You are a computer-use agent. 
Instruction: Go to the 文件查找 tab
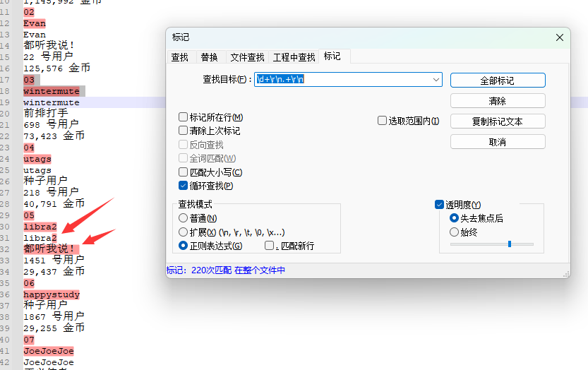(247, 57)
